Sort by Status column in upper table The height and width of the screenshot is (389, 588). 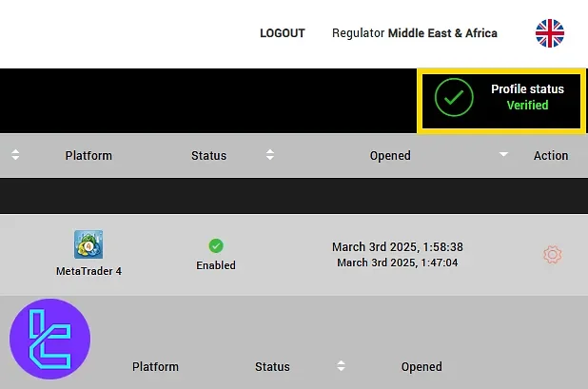click(x=208, y=155)
